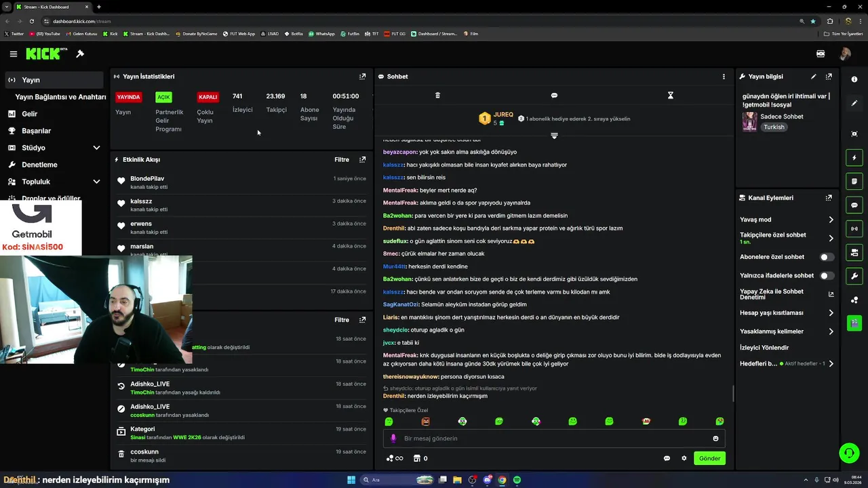Open Takipçilere özel sohbet options chevron
This screenshot has height=488, width=868.
click(831, 238)
